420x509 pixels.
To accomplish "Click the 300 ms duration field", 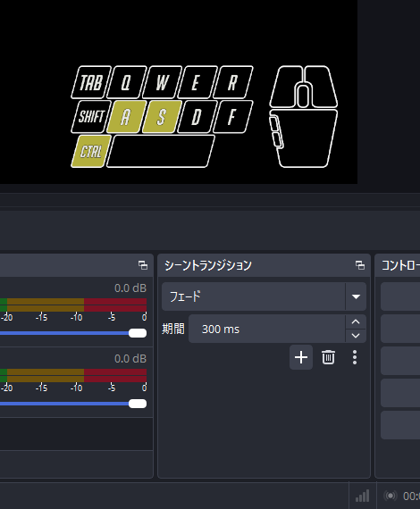I will point(266,329).
